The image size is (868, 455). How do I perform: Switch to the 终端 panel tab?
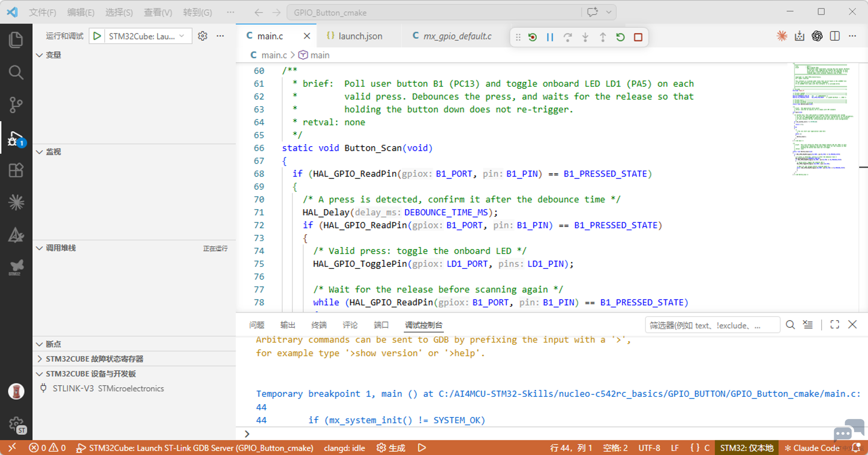[x=319, y=325]
